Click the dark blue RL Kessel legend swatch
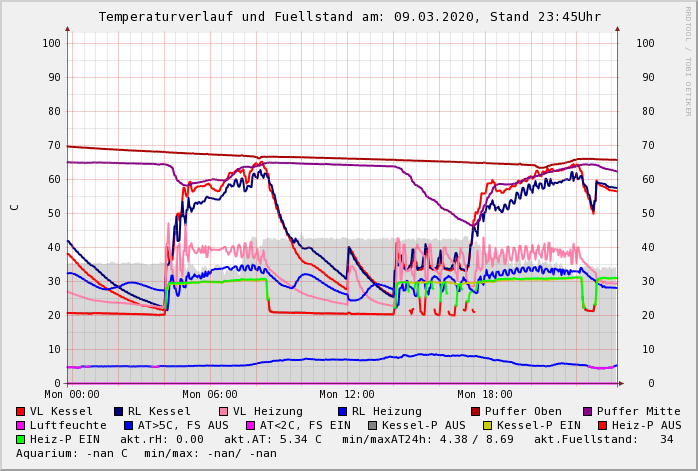Screen dimensions: 698x471 [x=118, y=411]
